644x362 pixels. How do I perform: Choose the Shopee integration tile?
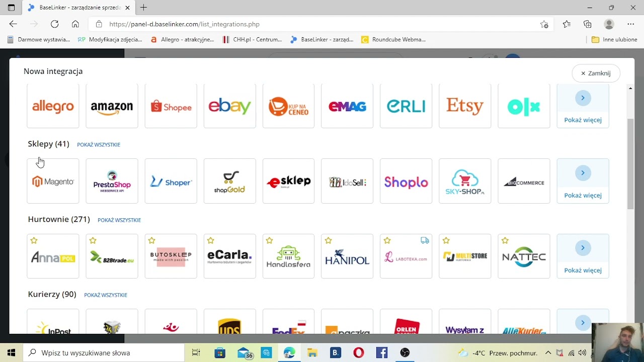[x=171, y=106]
